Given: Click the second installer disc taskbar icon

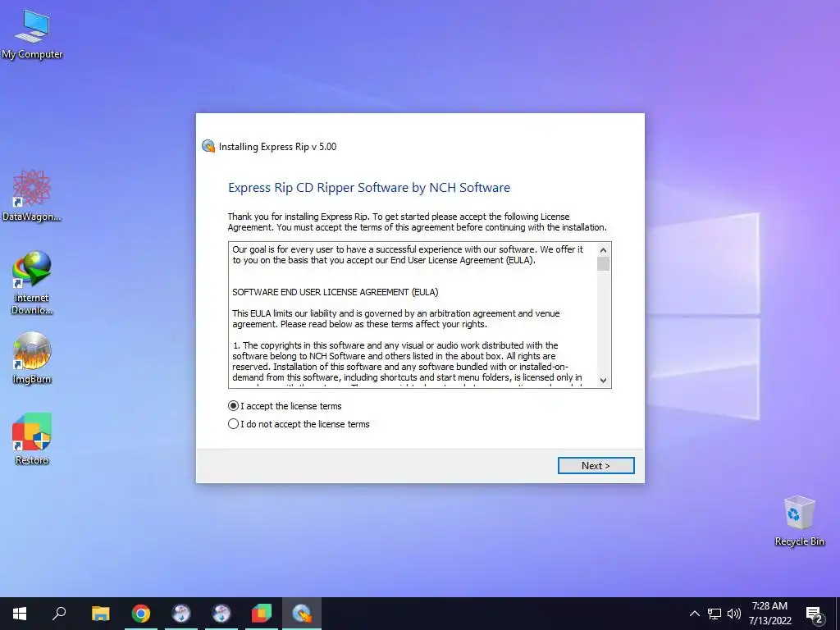Looking at the screenshot, I should [221, 614].
